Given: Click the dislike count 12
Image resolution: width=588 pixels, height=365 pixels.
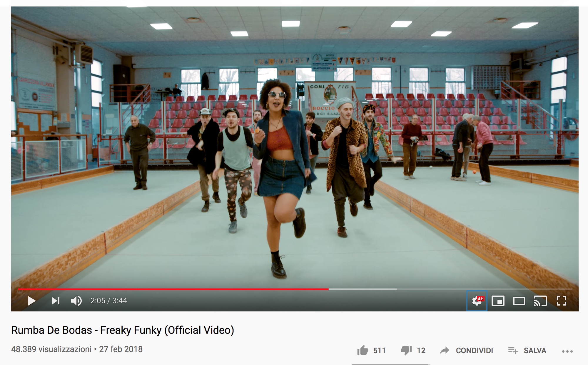Looking at the screenshot, I should point(421,351).
